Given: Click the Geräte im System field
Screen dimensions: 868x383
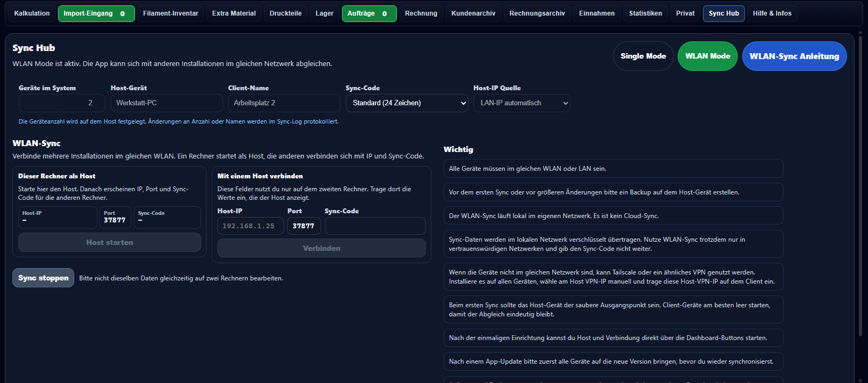Looking at the screenshot, I should (x=62, y=103).
